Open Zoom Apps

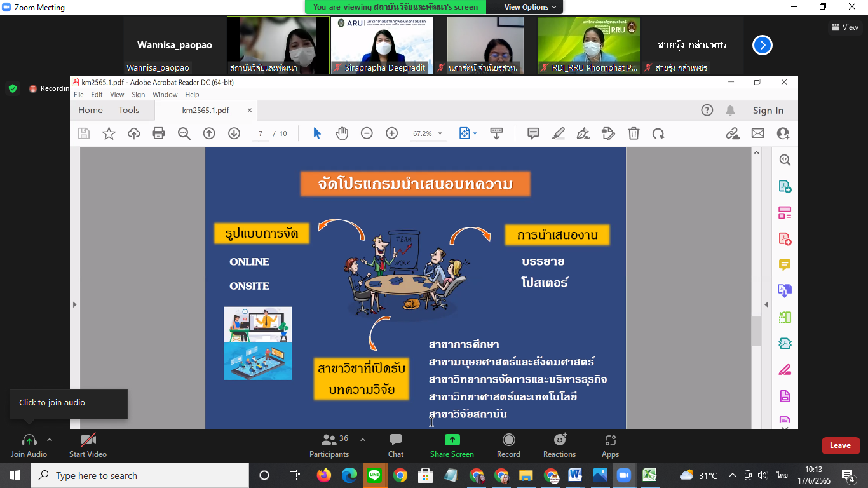610,445
